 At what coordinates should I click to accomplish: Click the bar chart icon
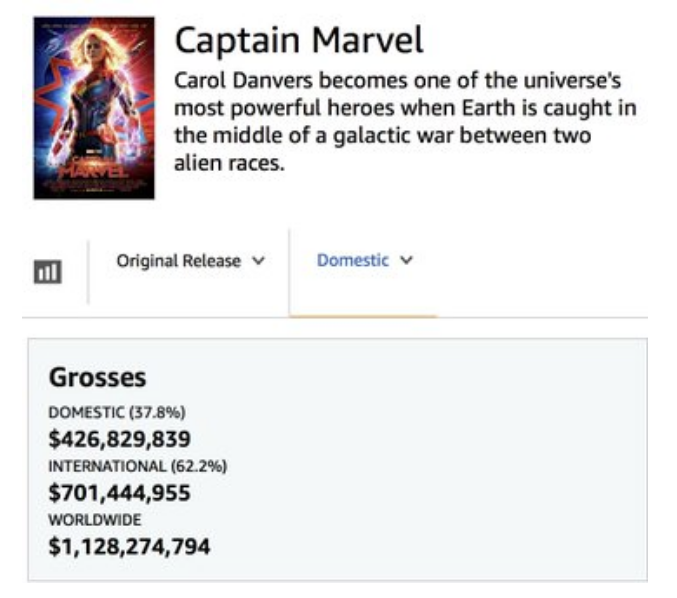(x=47, y=272)
